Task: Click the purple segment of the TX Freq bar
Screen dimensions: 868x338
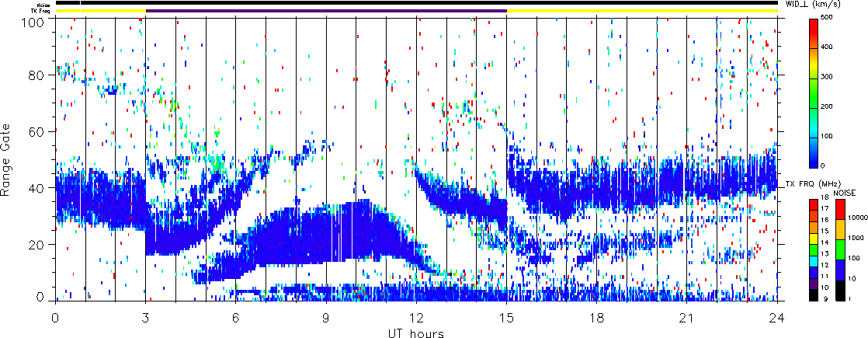Action: (x=325, y=11)
